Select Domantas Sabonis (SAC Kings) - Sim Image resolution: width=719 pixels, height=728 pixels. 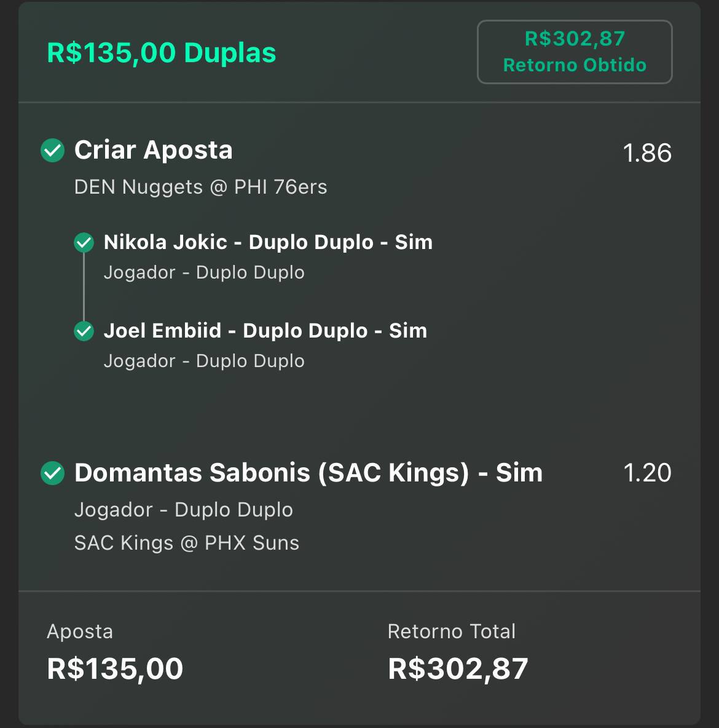308,473
